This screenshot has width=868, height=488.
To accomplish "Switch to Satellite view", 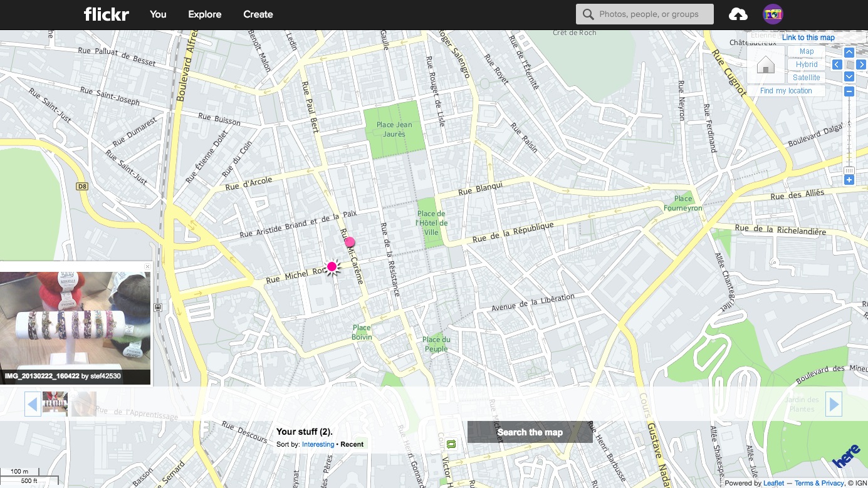I will [x=806, y=77].
